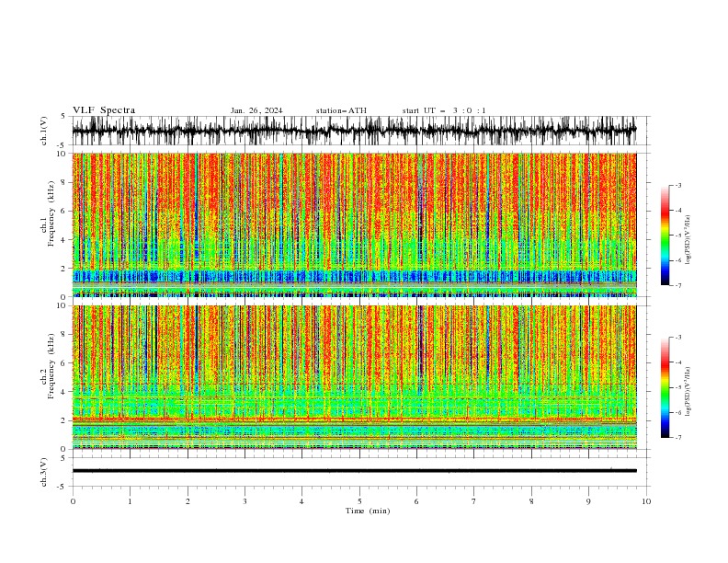
Task: Click time-axis tick label '9' minutes
Action: point(588,501)
